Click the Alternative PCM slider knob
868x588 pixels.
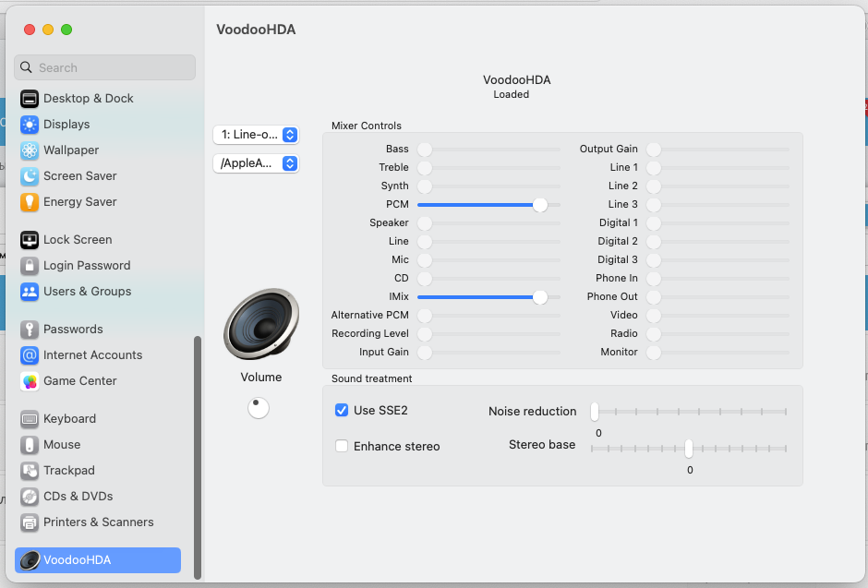click(425, 316)
